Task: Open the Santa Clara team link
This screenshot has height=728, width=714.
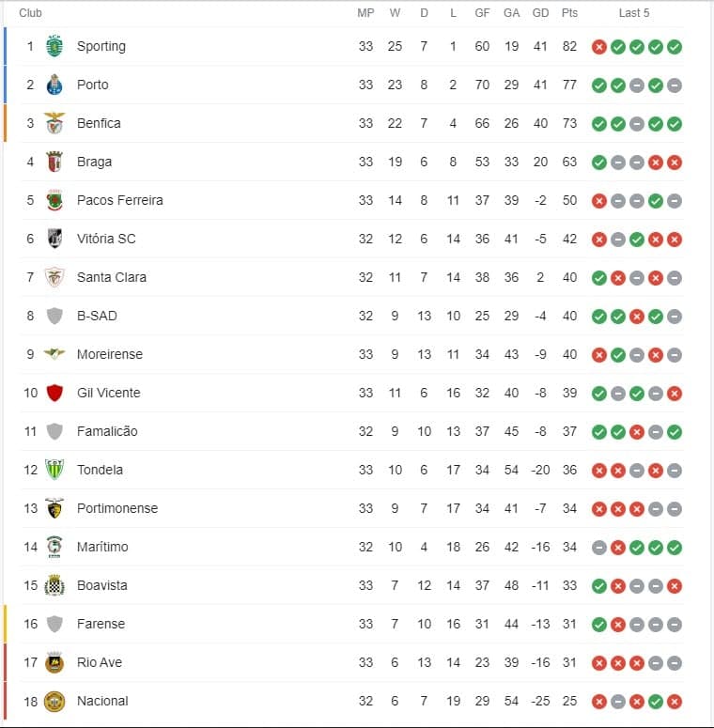Action: [112, 277]
